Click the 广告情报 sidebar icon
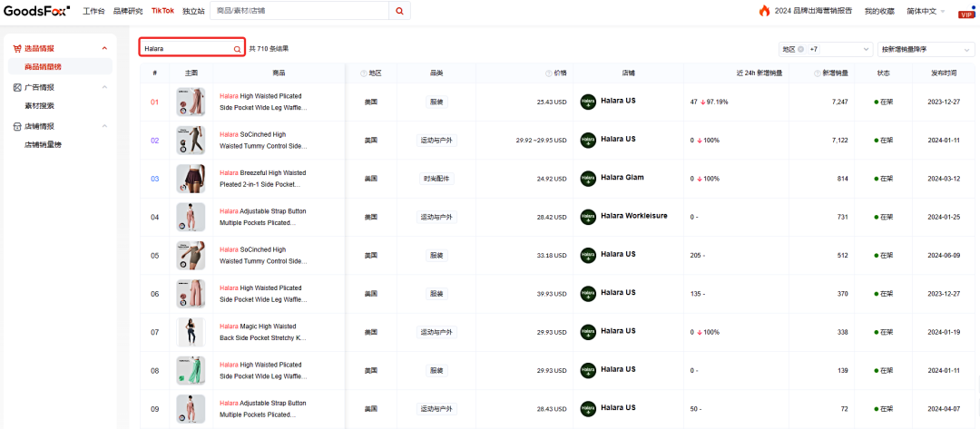 17,87
